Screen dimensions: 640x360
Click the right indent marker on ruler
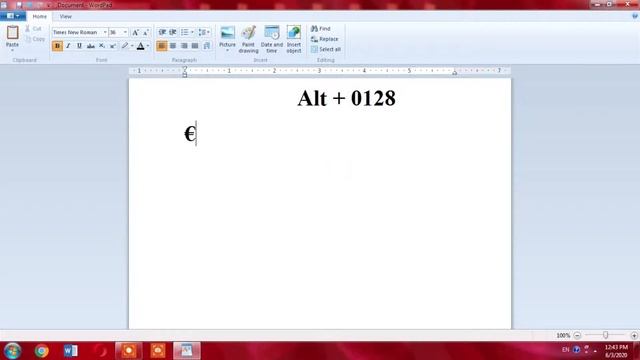(454, 73)
